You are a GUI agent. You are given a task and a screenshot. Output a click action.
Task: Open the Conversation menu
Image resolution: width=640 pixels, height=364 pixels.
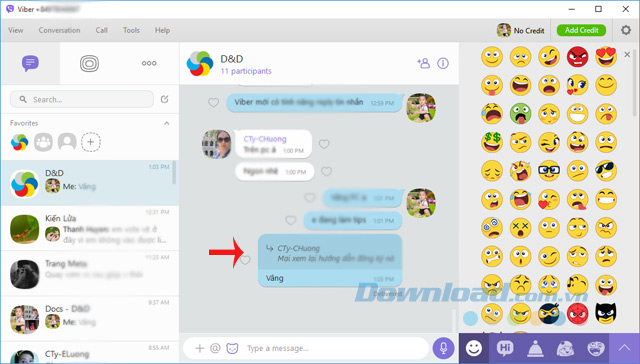pyautogui.click(x=59, y=30)
